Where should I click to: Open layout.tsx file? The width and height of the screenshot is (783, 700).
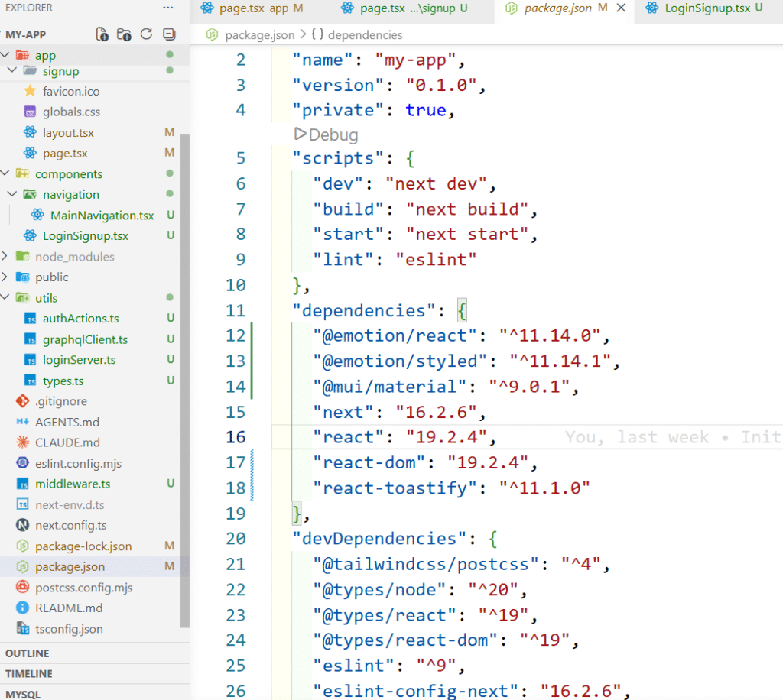[x=68, y=133]
